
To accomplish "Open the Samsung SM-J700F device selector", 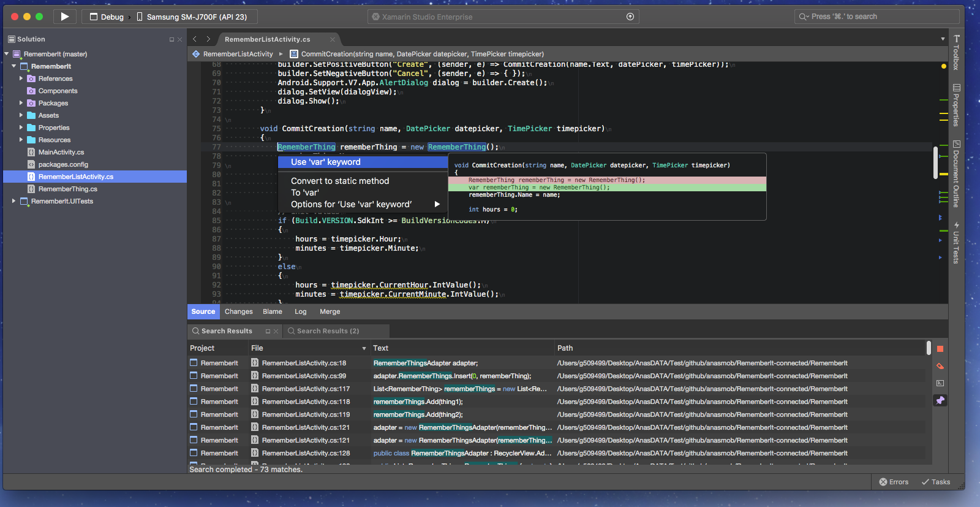I will (x=192, y=17).
